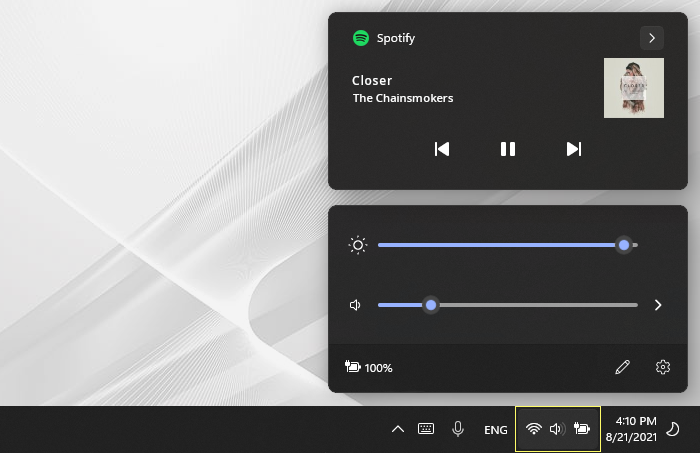Image resolution: width=700 pixels, height=453 pixels.
Task: Click the taskbar battery plug icon
Action: point(582,429)
